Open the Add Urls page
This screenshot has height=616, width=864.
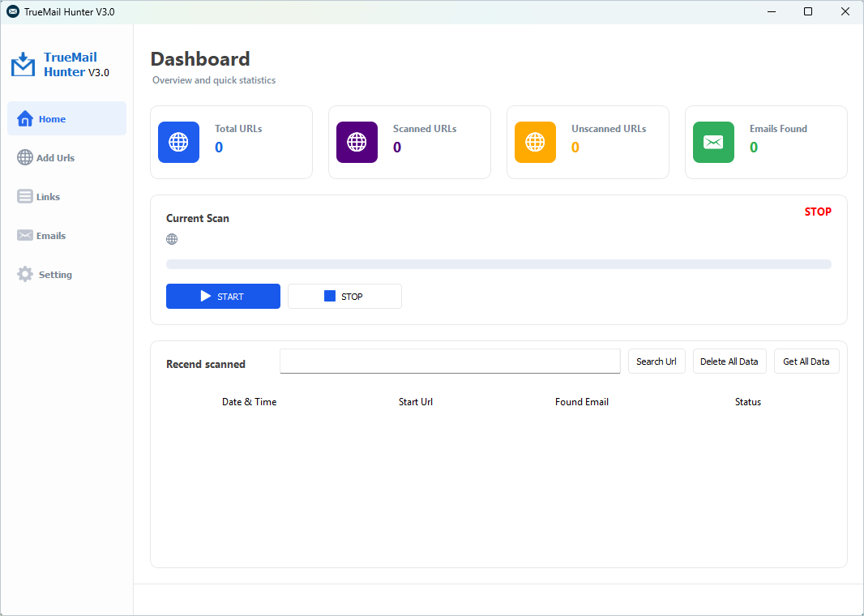pos(66,157)
